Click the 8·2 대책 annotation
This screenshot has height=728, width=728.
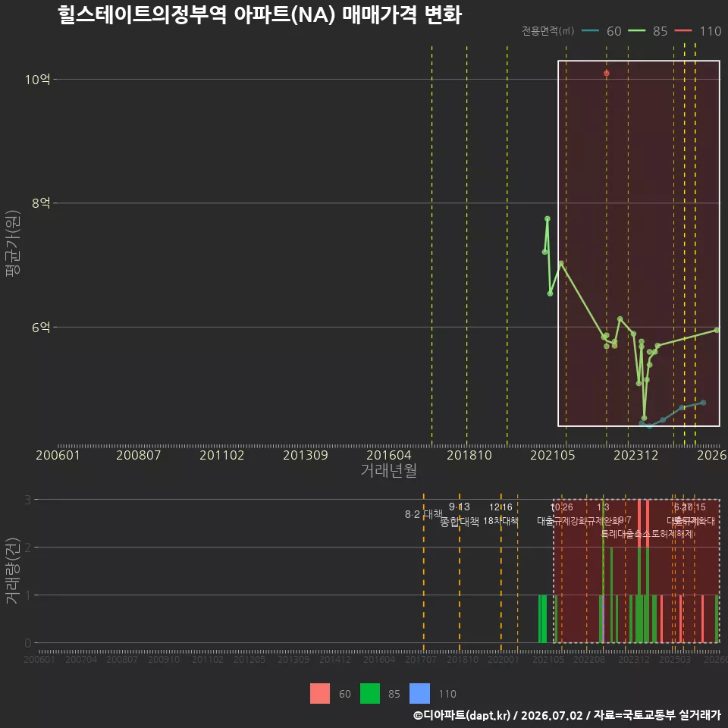pos(423,514)
